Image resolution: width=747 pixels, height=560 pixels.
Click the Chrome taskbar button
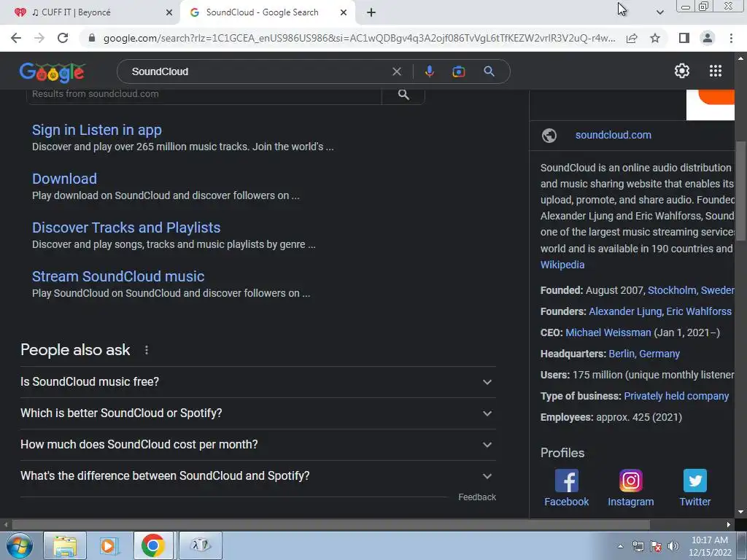(x=153, y=545)
